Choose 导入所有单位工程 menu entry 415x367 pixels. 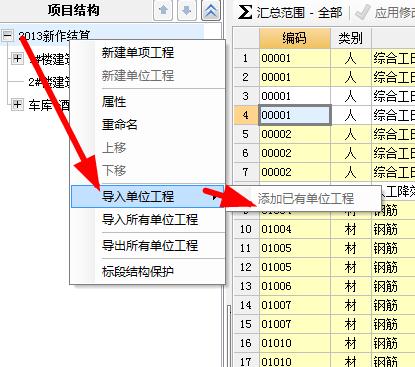click(x=150, y=220)
